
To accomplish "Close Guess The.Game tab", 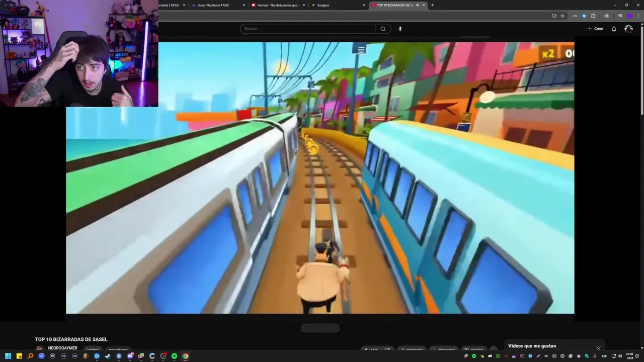I will coord(244,5).
